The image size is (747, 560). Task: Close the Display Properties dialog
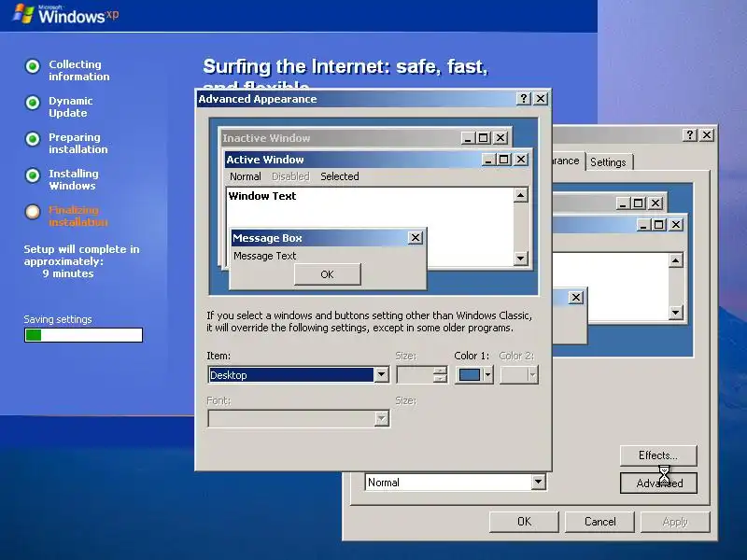click(707, 134)
